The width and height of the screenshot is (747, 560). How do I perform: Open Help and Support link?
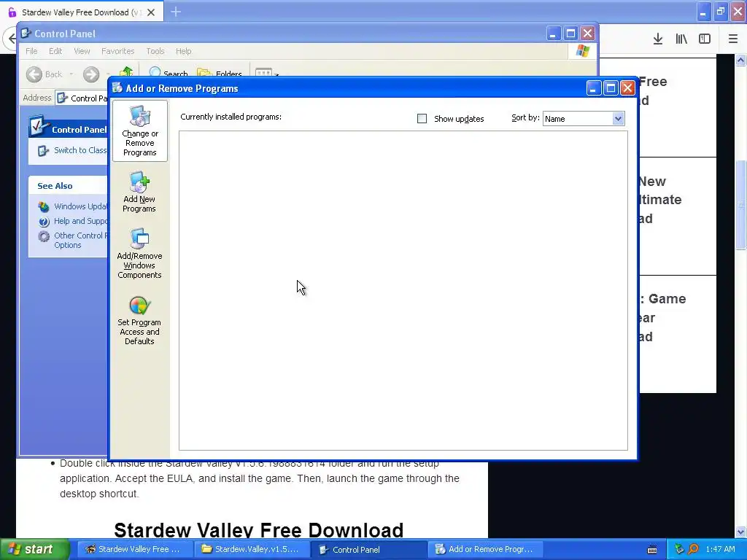80,221
